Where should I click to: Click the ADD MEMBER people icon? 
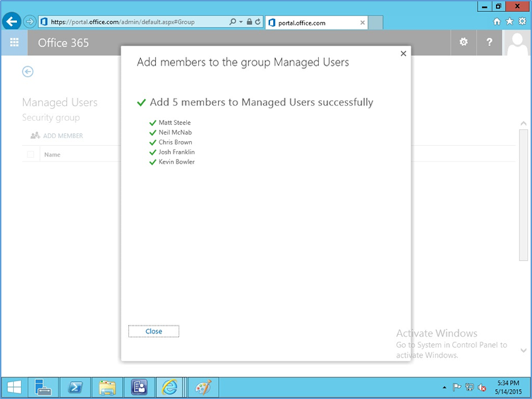pos(35,135)
